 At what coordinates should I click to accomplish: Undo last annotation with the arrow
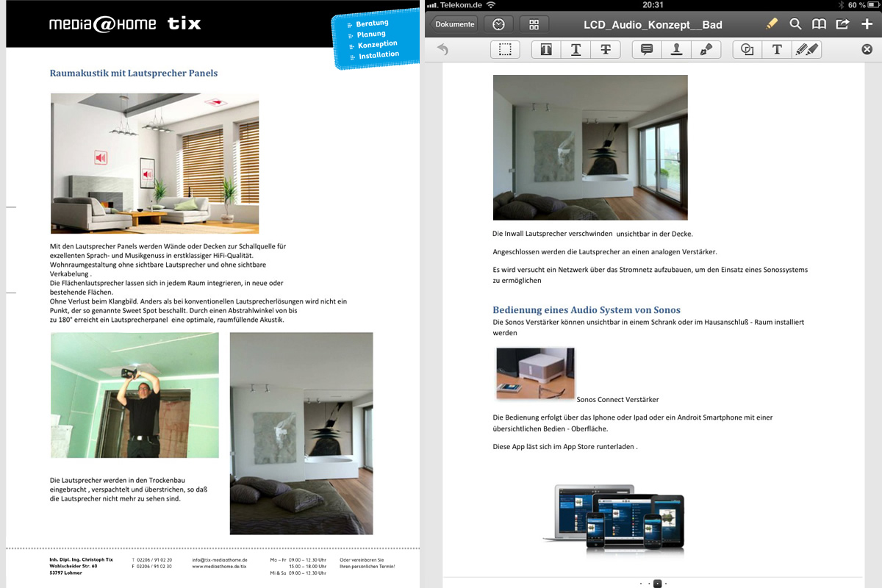(442, 49)
